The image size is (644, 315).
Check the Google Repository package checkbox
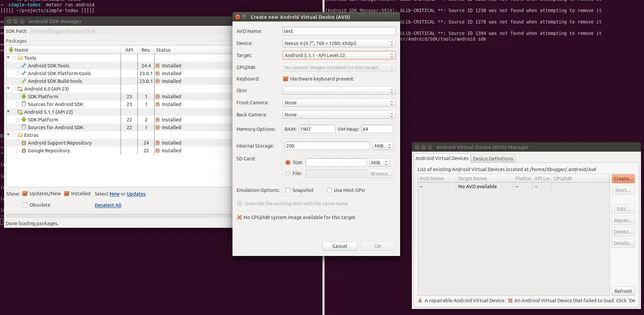(17, 151)
